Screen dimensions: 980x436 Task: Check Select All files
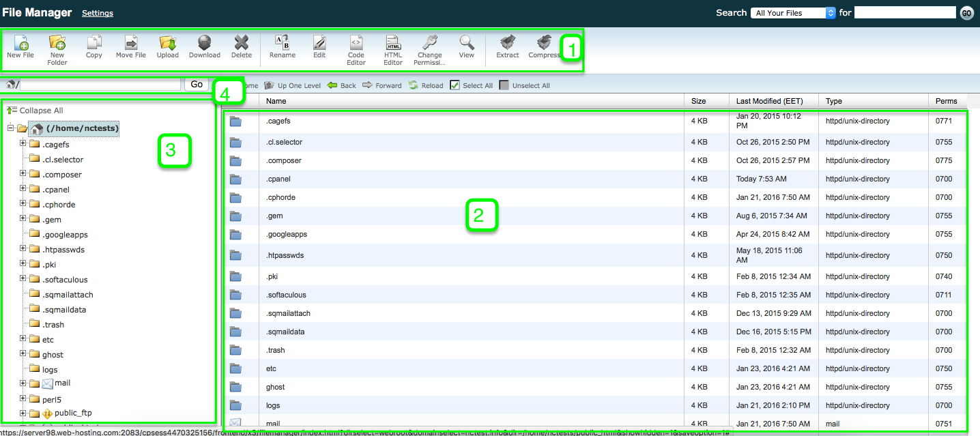click(x=456, y=85)
